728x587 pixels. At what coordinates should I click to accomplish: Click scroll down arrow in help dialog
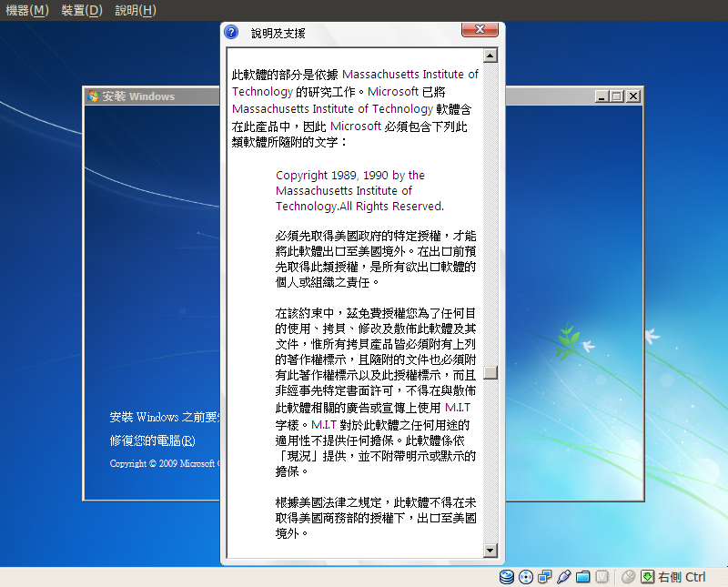(x=490, y=551)
